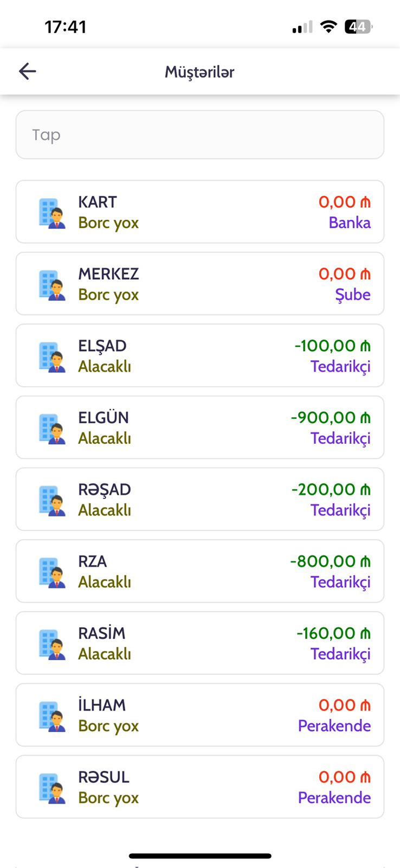The image size is (400, 868).
Task: Tap the customer icon next to ELŞAD
Action: [x=52, y=356]
